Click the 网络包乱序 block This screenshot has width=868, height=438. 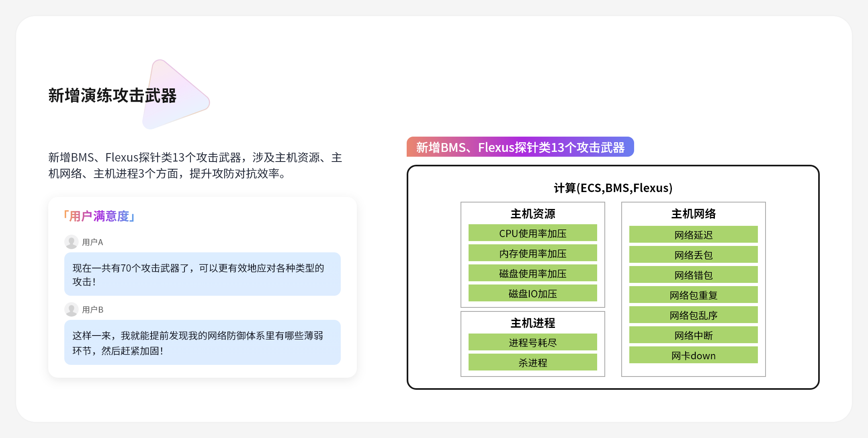[693, 315]
